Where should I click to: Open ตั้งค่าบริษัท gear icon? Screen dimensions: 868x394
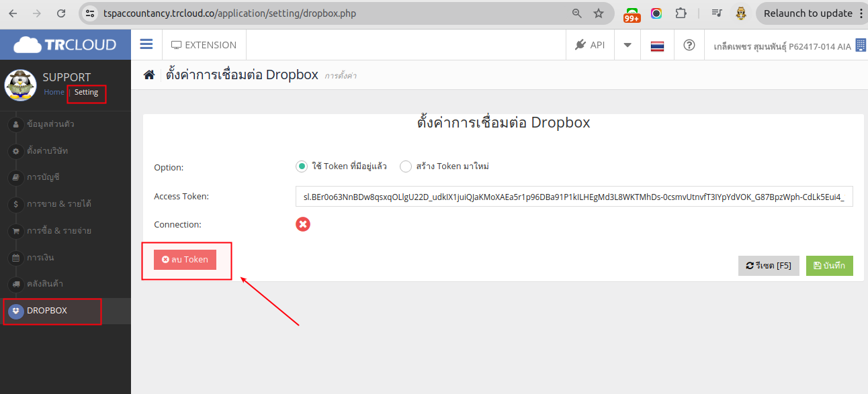16,151
